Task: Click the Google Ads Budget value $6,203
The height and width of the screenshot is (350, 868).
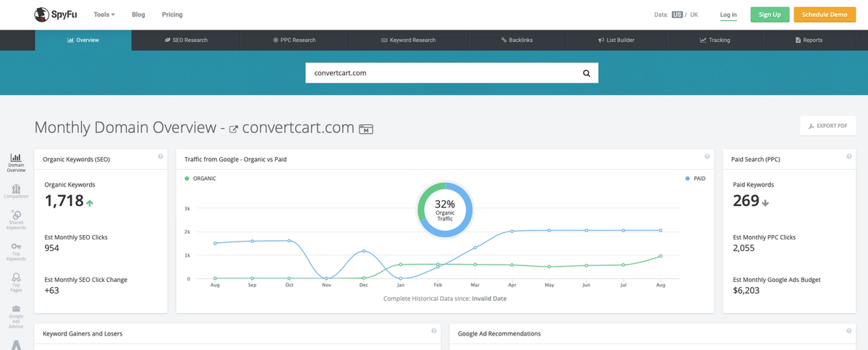Action: pyautogui.click(x=746, y=291)
